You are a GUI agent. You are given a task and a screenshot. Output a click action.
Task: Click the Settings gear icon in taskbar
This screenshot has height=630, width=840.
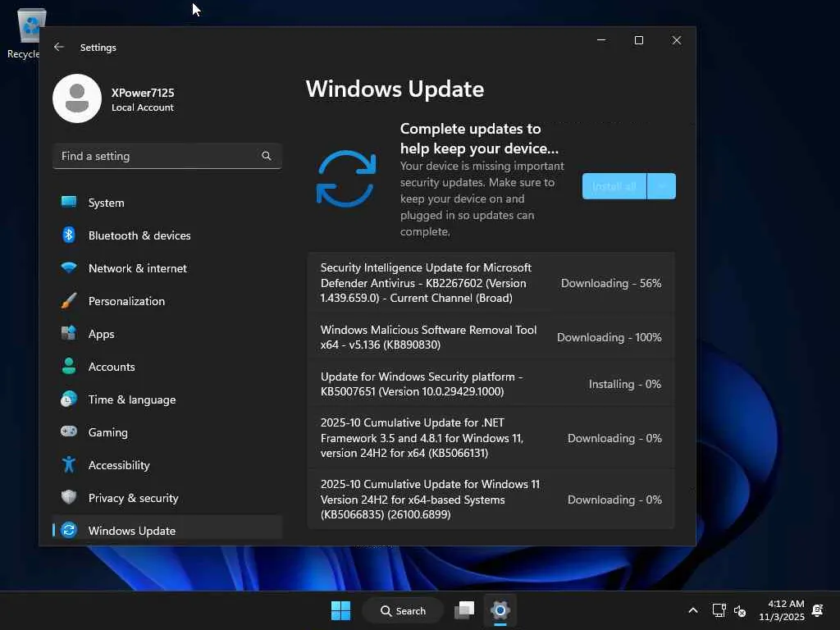pyautogui.click(x=500, y=610)
